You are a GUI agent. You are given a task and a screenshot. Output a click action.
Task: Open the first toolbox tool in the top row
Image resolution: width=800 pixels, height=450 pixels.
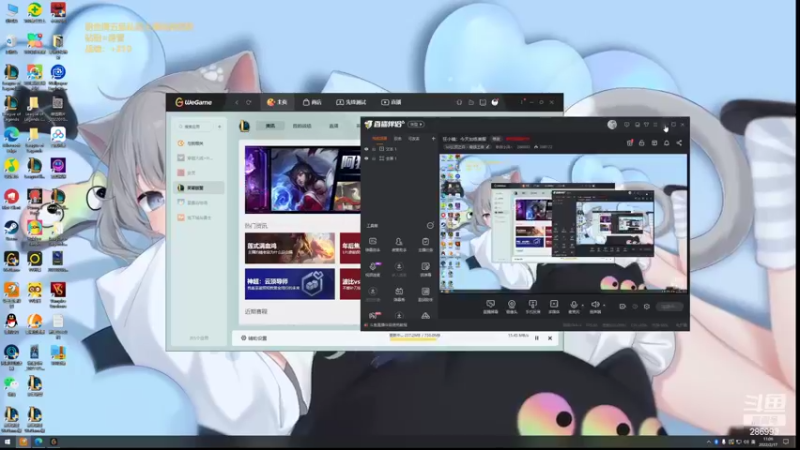tap(372, 244)
